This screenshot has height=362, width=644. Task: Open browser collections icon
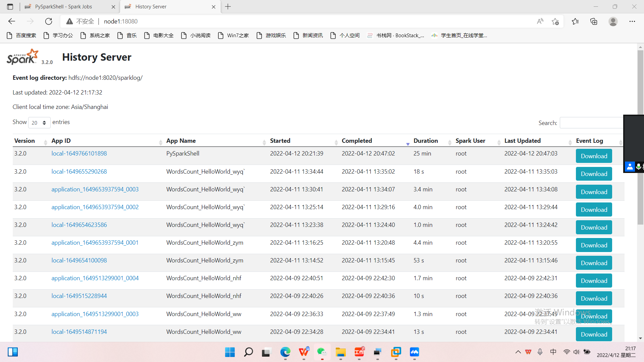(x=594, y=21)
